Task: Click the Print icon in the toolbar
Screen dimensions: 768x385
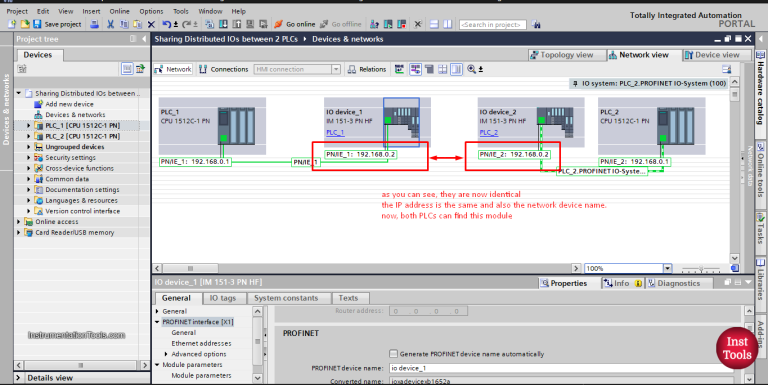Action: pyautogui.click(x=95, y=24)
